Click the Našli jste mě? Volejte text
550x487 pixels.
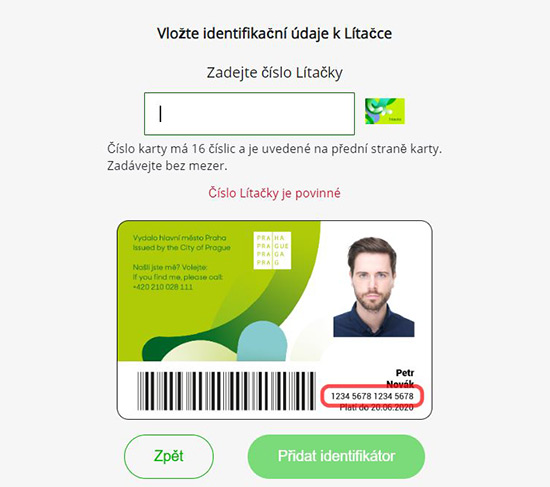(170, 267)
